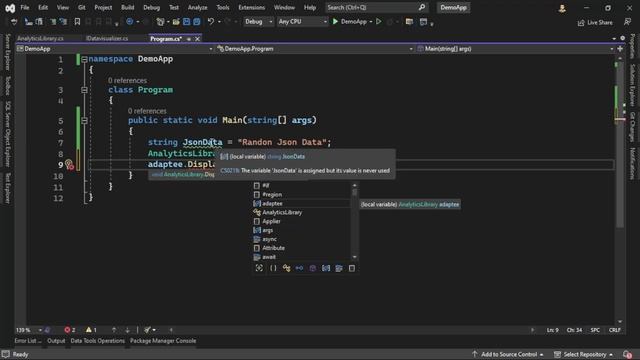Open the Package Manager Console tab

click(163, 341)
